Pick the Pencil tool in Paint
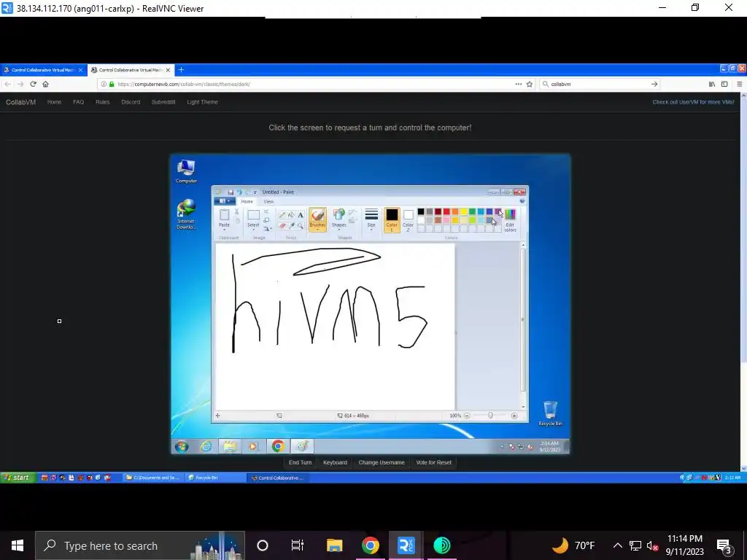The width and height of the screenshot is (747, 560). pyautogui.click(x=282, y=215)
